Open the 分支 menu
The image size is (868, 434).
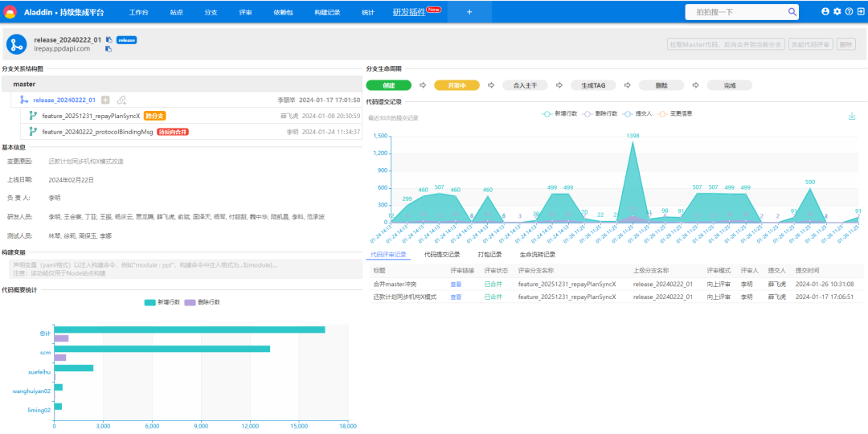coord(211,12)
